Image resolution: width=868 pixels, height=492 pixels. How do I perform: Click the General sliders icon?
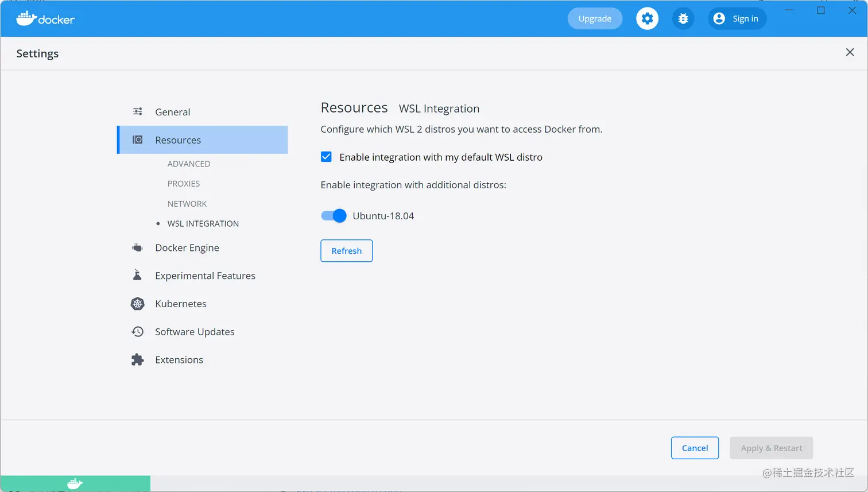click(138, 111)
